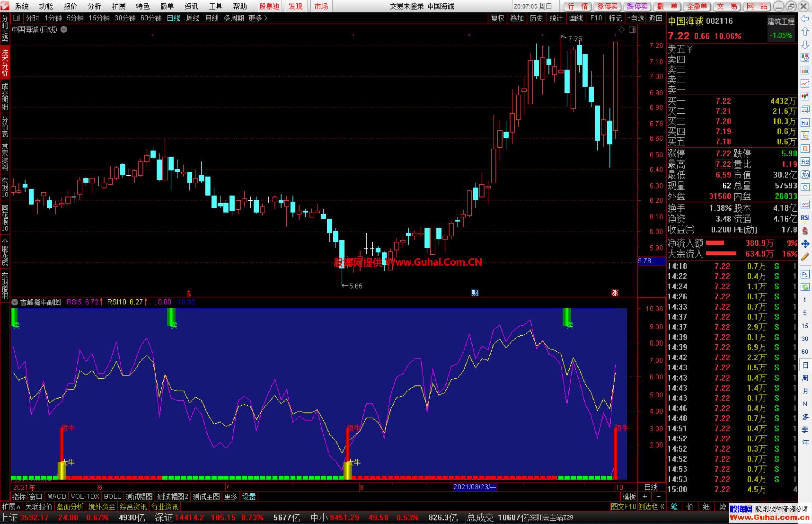Open the 股票池 button
Screen dimensions: 812x524
point(269,6)
